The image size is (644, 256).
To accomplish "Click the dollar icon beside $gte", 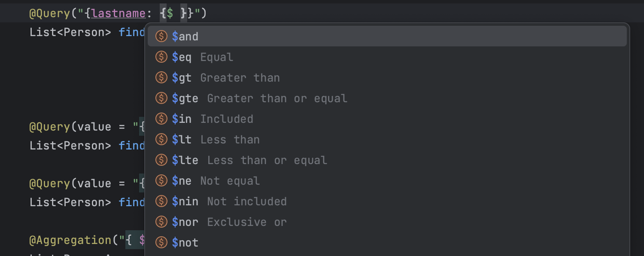I will coord(161,98).
